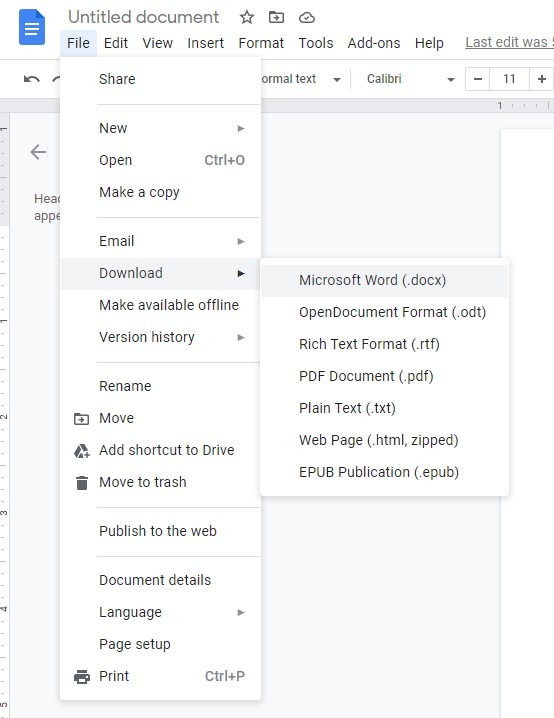Click the Untitled document title
This screenshot has height=718, width=554.
[143, 17]
